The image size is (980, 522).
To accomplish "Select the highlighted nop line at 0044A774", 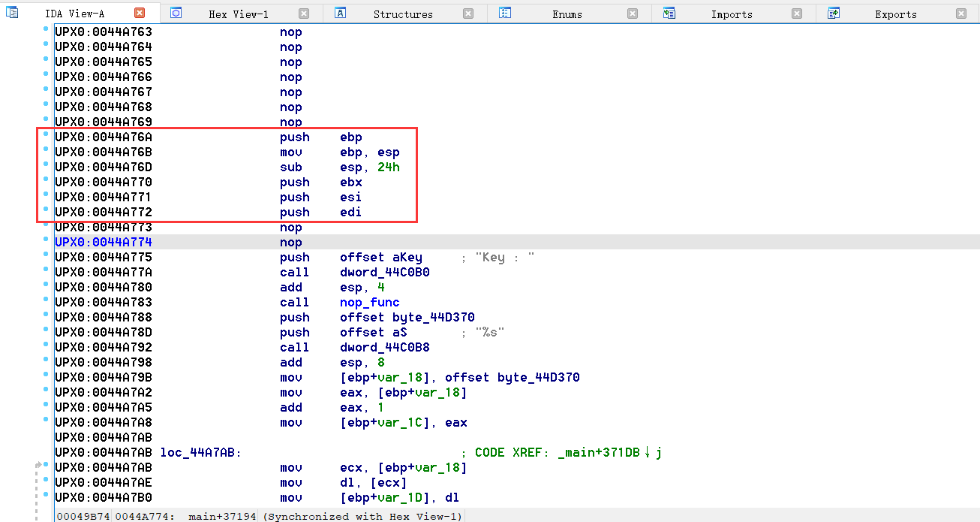I will [290, 243].
